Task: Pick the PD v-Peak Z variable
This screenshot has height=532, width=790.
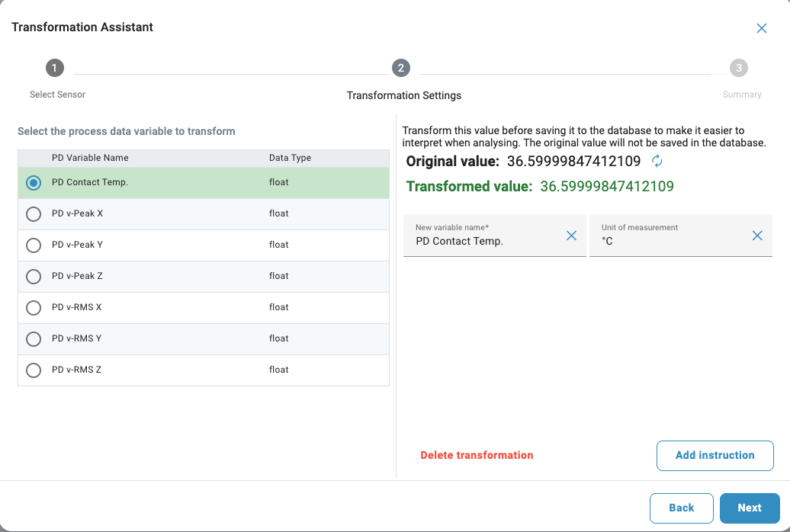Action: 34,277
